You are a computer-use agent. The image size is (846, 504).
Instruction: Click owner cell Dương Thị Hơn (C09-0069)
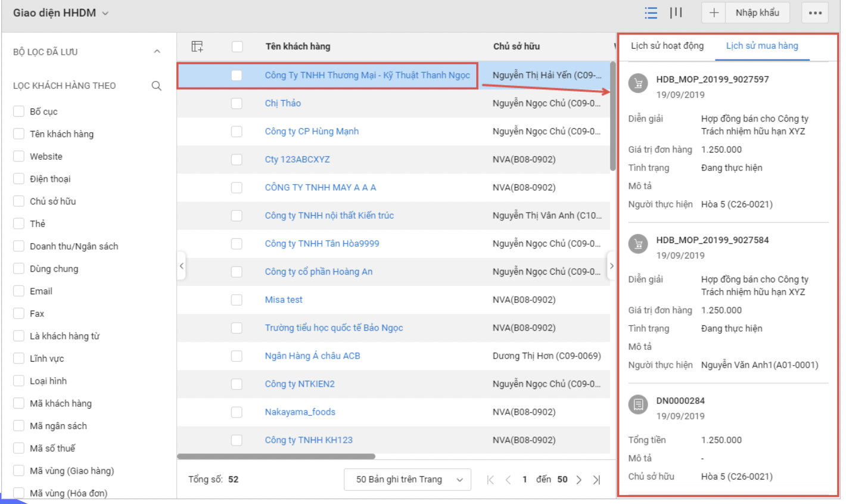[x=546, y=356]
